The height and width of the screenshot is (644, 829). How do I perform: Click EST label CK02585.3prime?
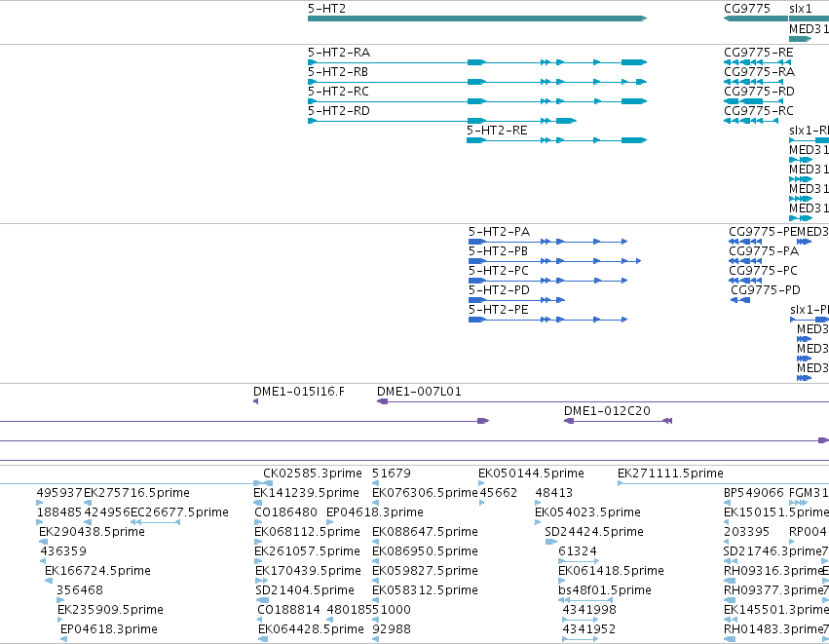[313, 474]
